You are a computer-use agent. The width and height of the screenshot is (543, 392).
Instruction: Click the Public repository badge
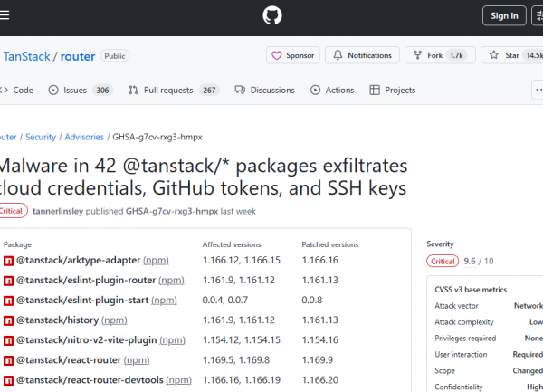click(115, 56)
